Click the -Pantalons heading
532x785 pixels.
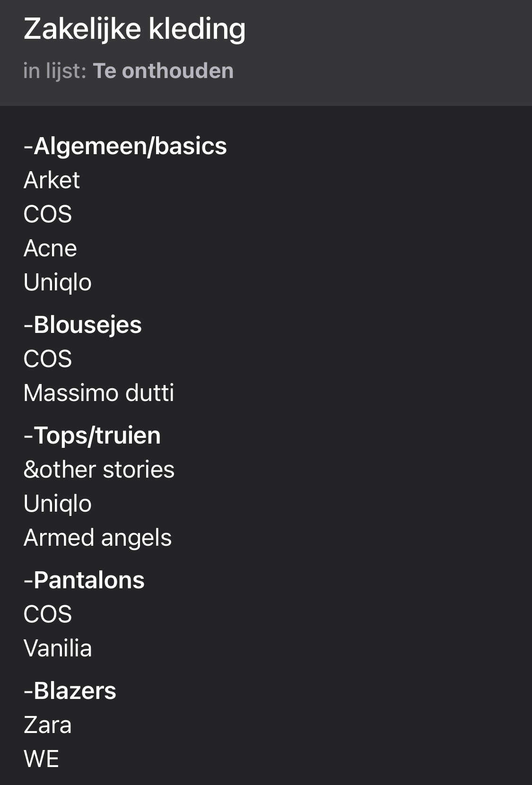coord(84,580)
